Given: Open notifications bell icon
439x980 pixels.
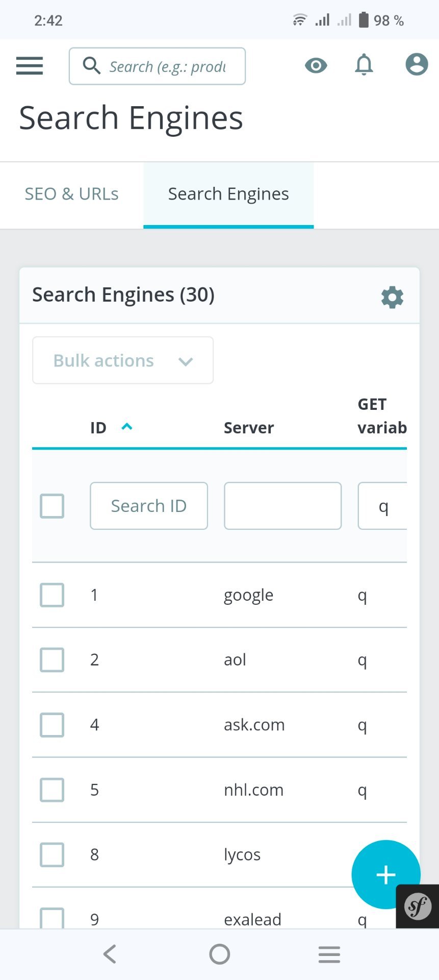Looking at the screenshot, I should [x=364, y=65].
